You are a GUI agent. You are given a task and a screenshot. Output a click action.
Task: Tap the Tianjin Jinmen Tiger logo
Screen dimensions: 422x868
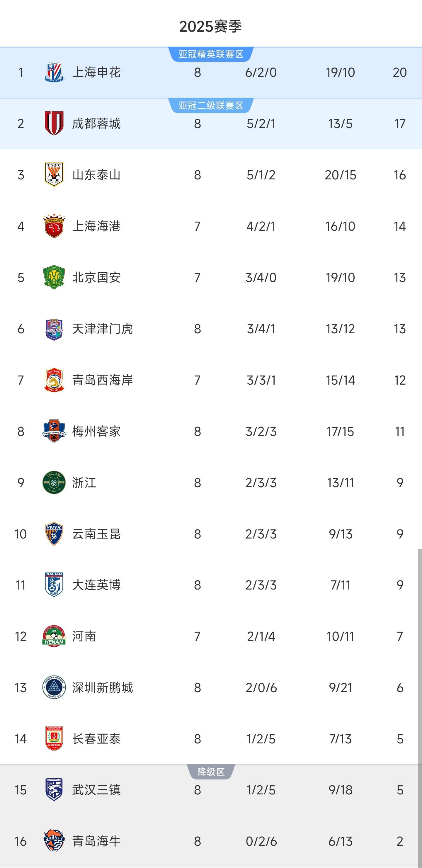click(x=54, y=329)
